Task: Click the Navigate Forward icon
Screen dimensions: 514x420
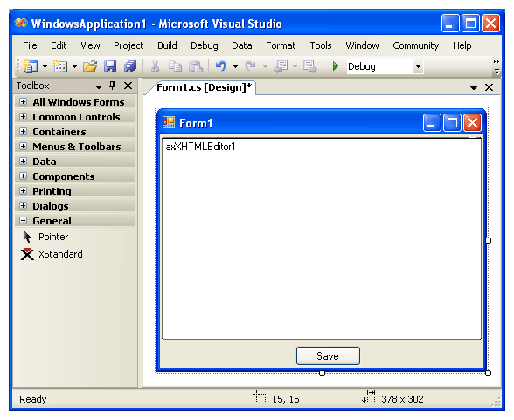Action: 309,66
